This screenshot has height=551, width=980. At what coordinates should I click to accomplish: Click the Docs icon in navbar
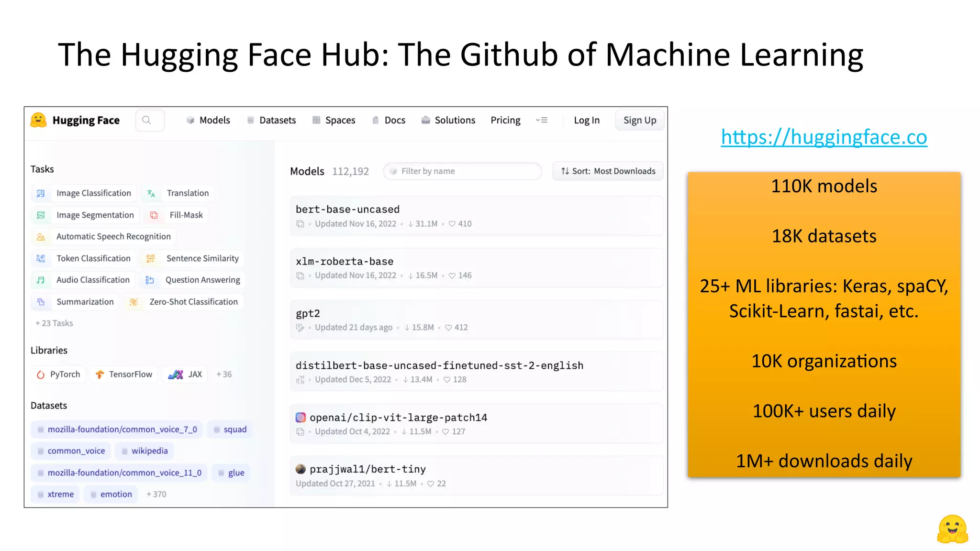(x=376, y=120)
